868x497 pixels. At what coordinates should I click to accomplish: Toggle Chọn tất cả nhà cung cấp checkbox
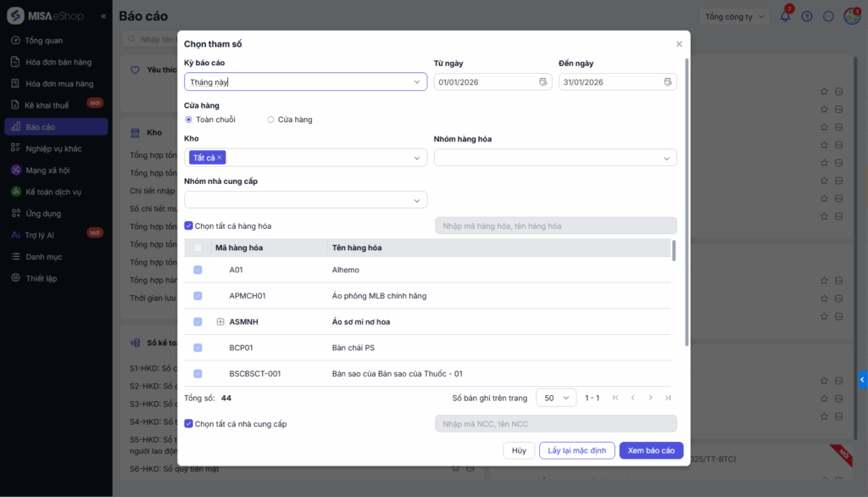(x=189, y=424)
